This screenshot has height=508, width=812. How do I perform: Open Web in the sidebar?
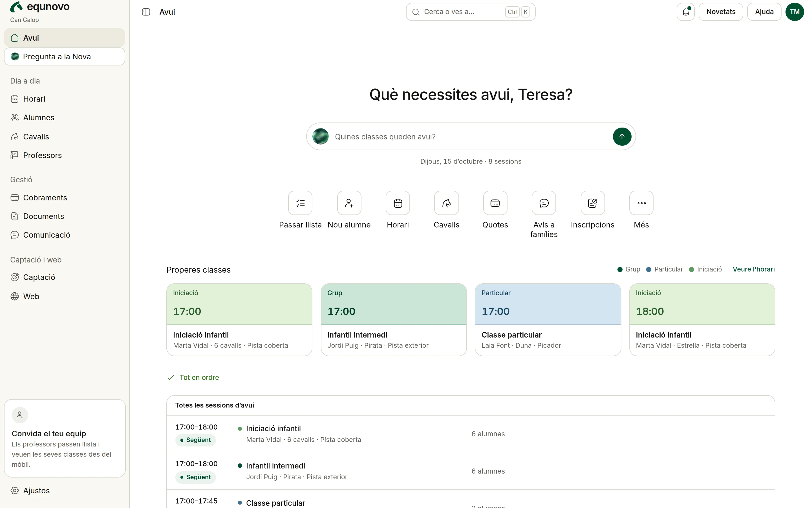(x=64, y=296)
